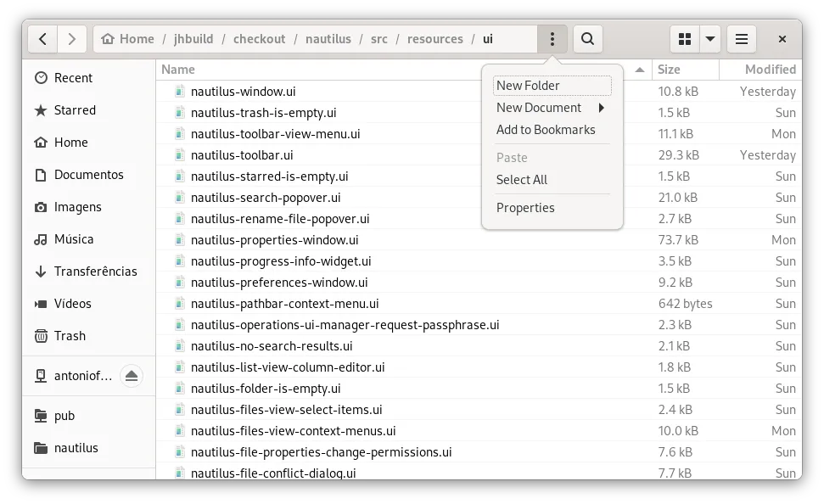Go to resources folder in path bar

pos(434,39)
